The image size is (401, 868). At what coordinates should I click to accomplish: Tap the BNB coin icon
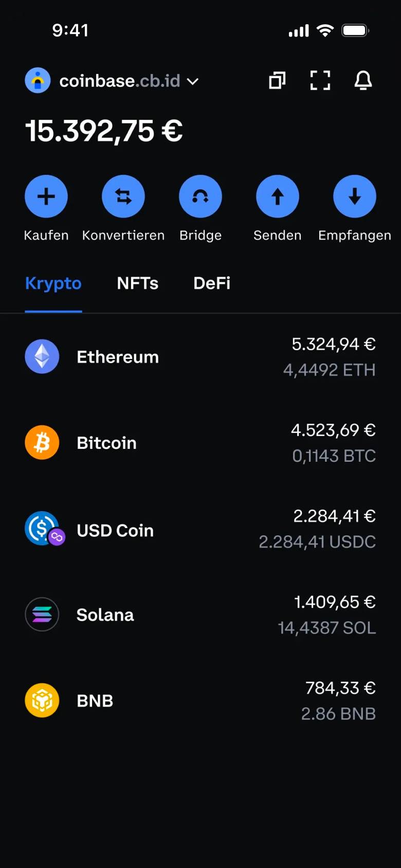point(42,700)
